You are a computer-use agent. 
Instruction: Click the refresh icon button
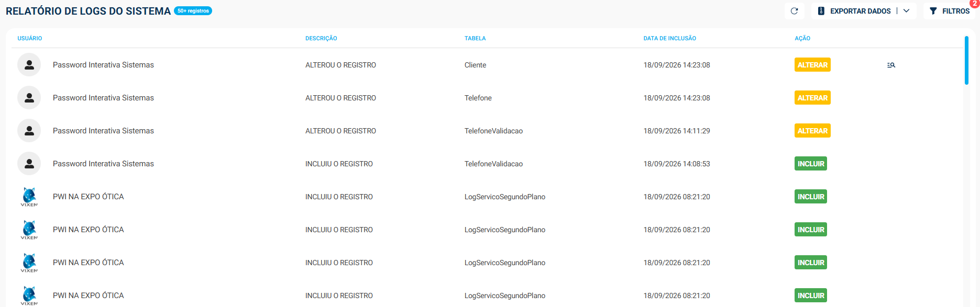pos(794,11)
